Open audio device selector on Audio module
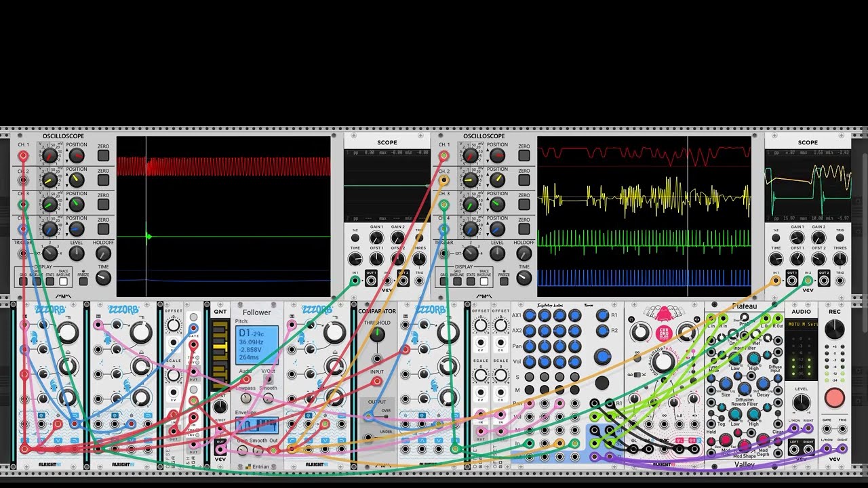 802,324
